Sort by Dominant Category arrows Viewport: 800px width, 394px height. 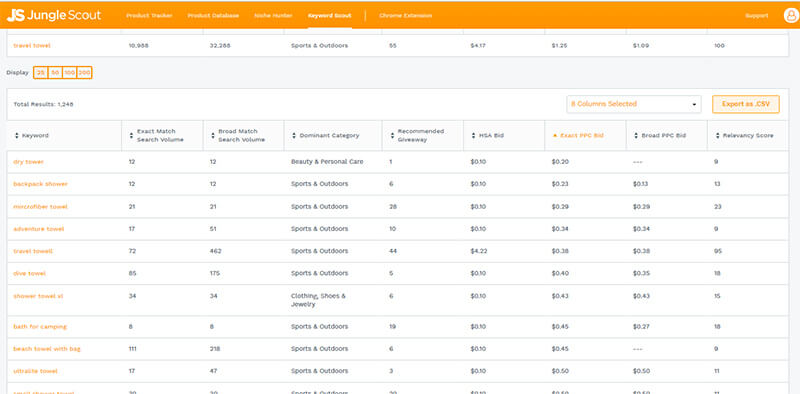(x=294, y=136)
